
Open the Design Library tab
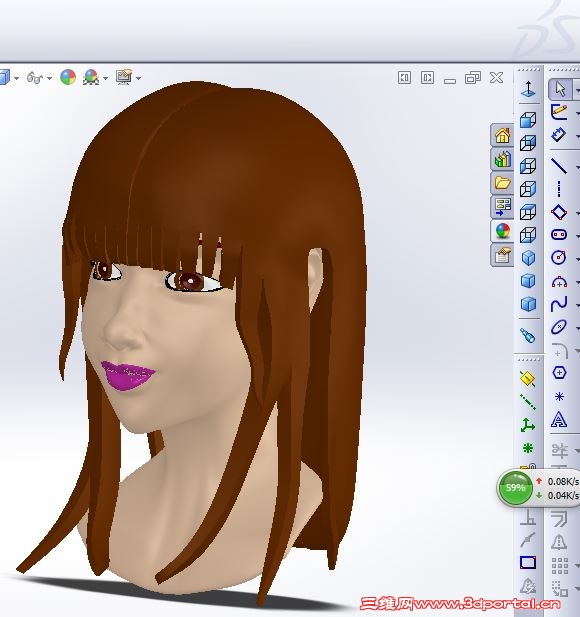(502, 159)
